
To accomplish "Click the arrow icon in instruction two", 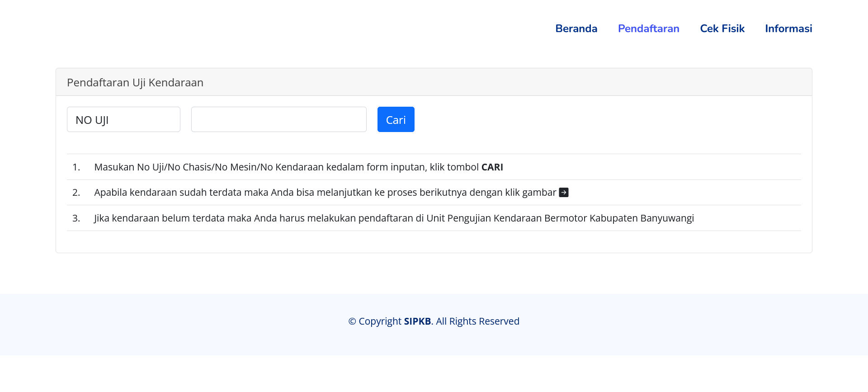I will click(563, 193).
